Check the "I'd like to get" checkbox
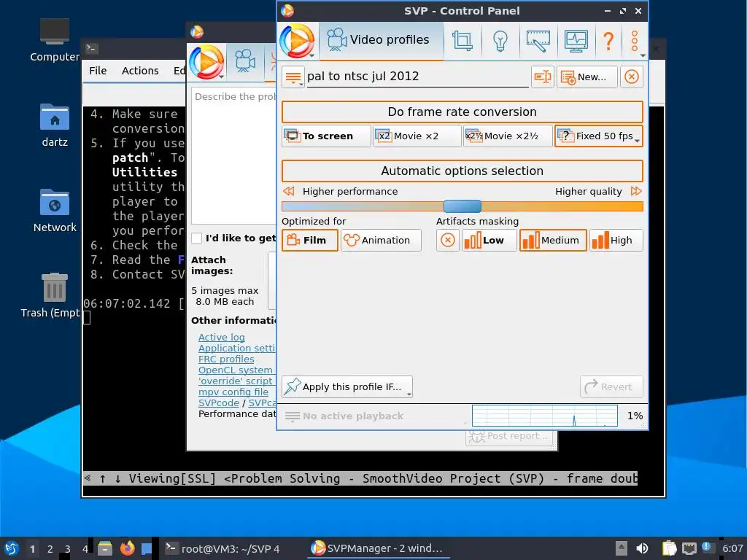The height and width of the screenshot is (560, 747). (197, 238)
